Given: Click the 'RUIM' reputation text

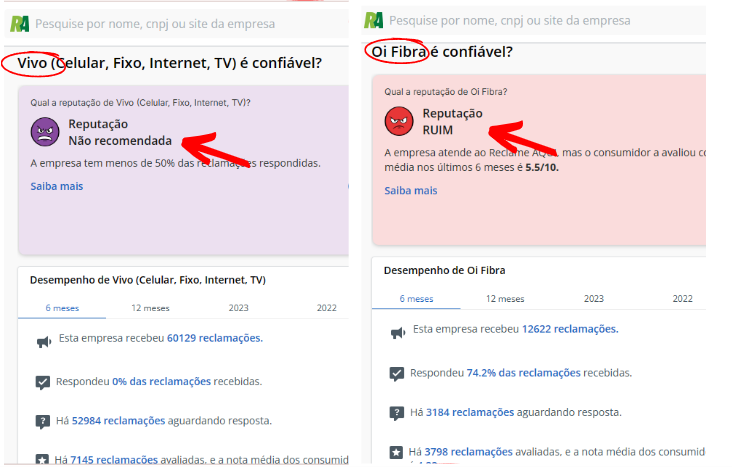Looking at the screenshot, I should pyautogui.click(x=437, y=130).
